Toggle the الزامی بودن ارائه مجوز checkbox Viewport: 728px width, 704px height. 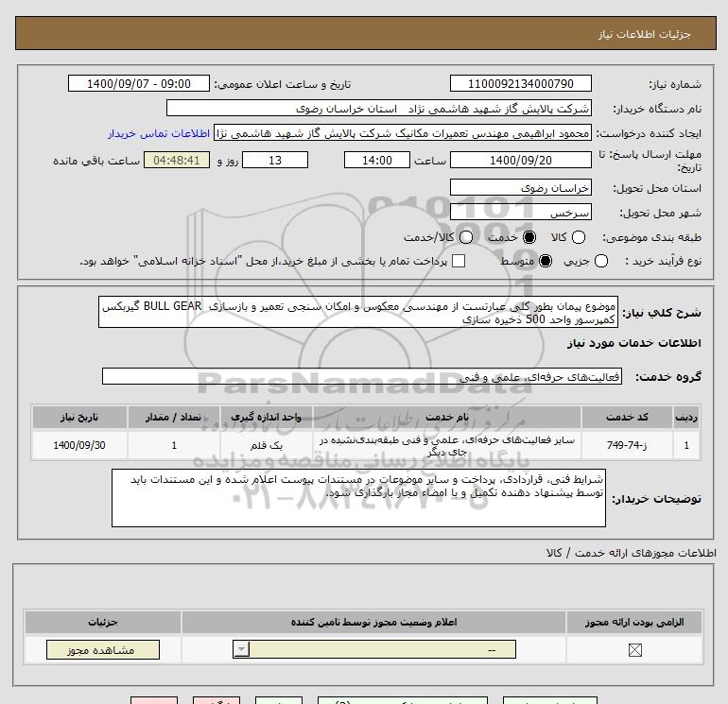[634, 650]
